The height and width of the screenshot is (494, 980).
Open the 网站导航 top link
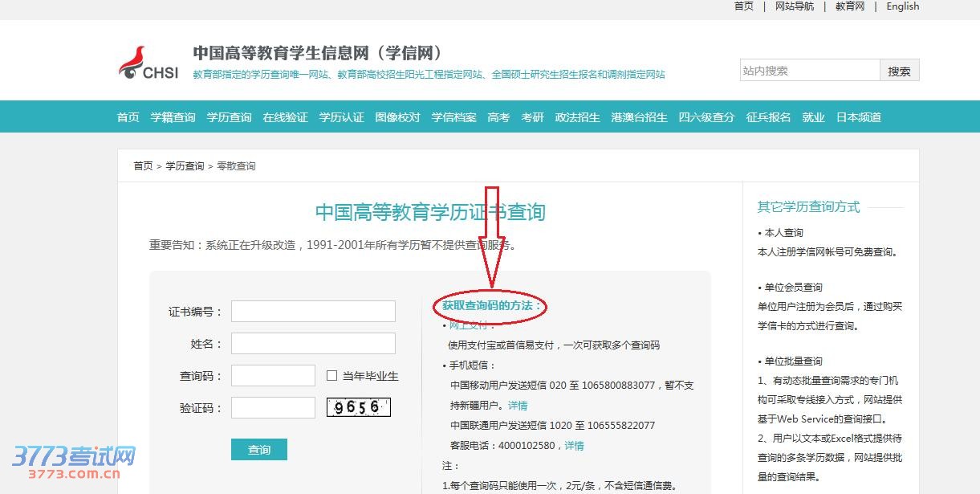(x=795, y=6)
